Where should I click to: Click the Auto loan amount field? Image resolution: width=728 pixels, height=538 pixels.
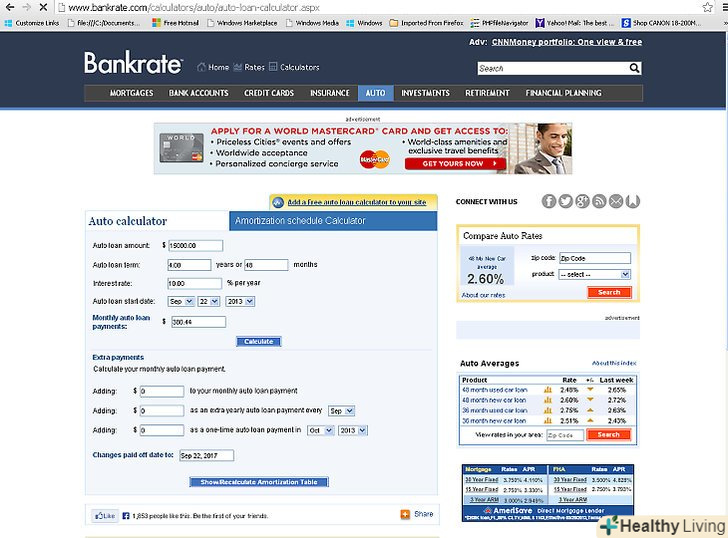pyautogui.click(x=195, y=246)
